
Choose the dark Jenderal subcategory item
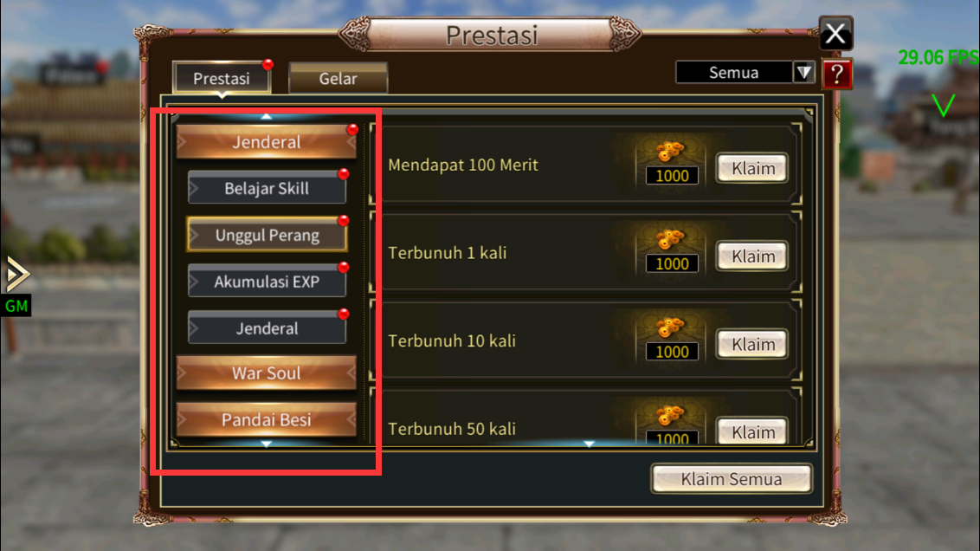[267, 328]
